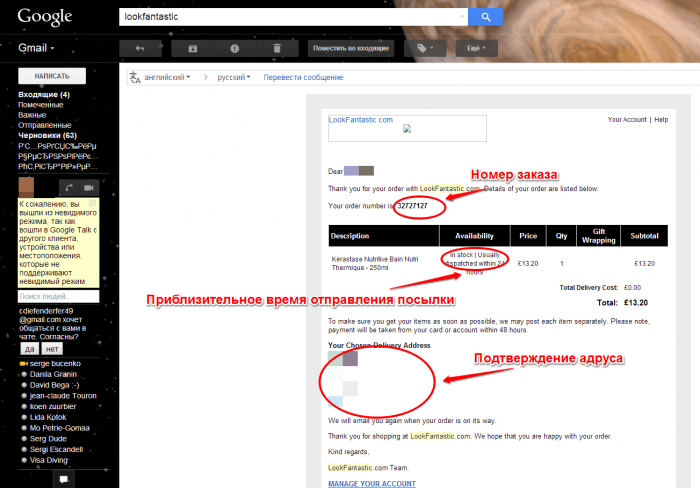Report spam using the exclamation icon

[x=234, y=48]
